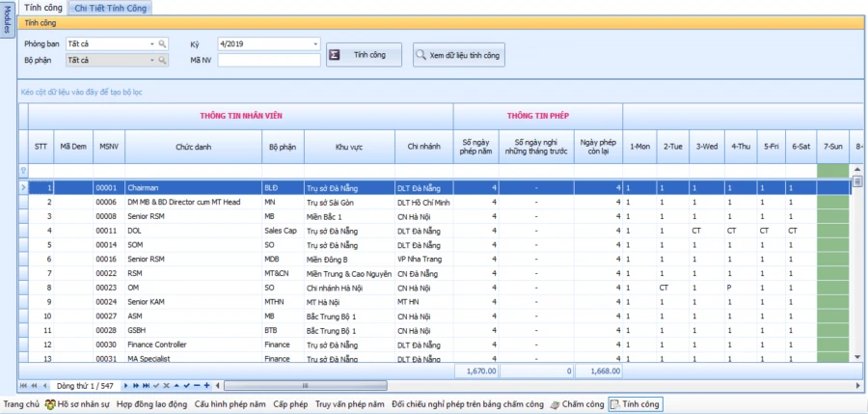Click the plus add-row navigator icon

[x=206, y=386]
